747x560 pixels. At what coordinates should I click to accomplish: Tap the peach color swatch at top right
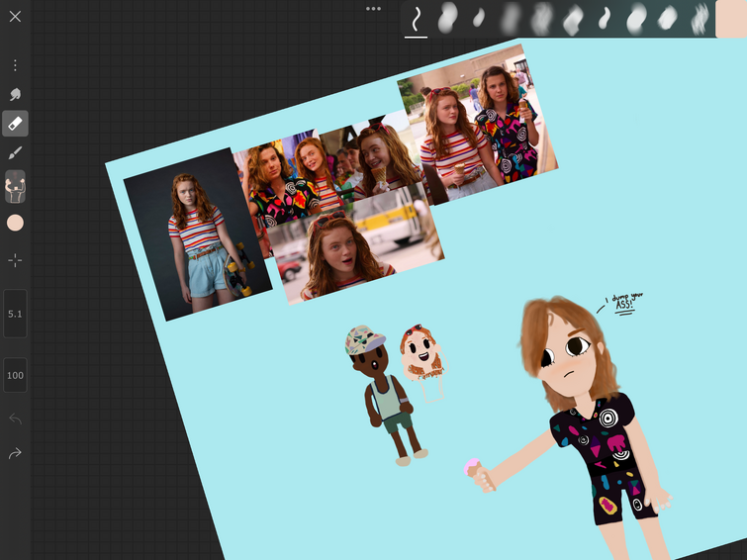pos(731,19)
